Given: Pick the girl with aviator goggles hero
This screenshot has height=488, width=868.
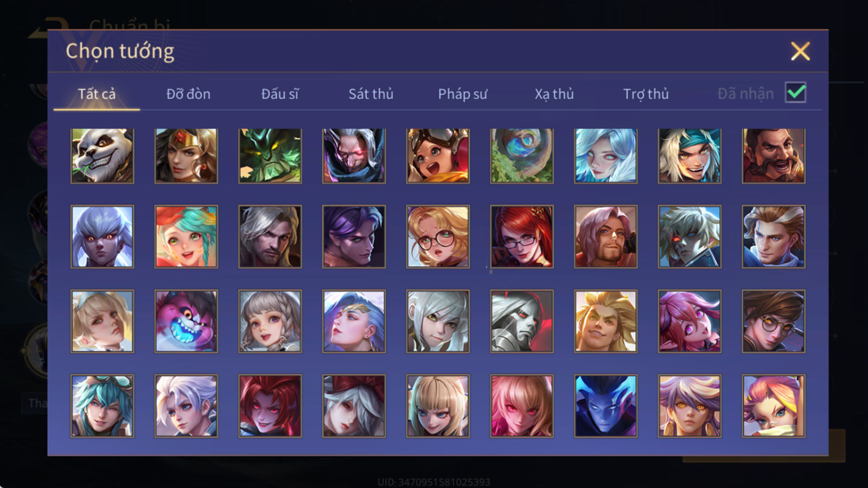Looking at the screenshot, I should point(438,156).
